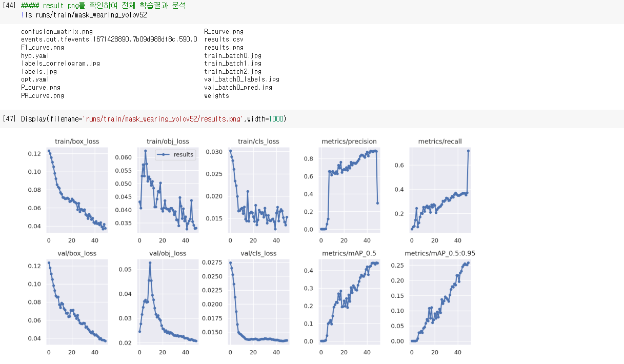This screenshot has width=624, height=364.
Task: Click the weights folder entry
Action: [x=216, y=95]
